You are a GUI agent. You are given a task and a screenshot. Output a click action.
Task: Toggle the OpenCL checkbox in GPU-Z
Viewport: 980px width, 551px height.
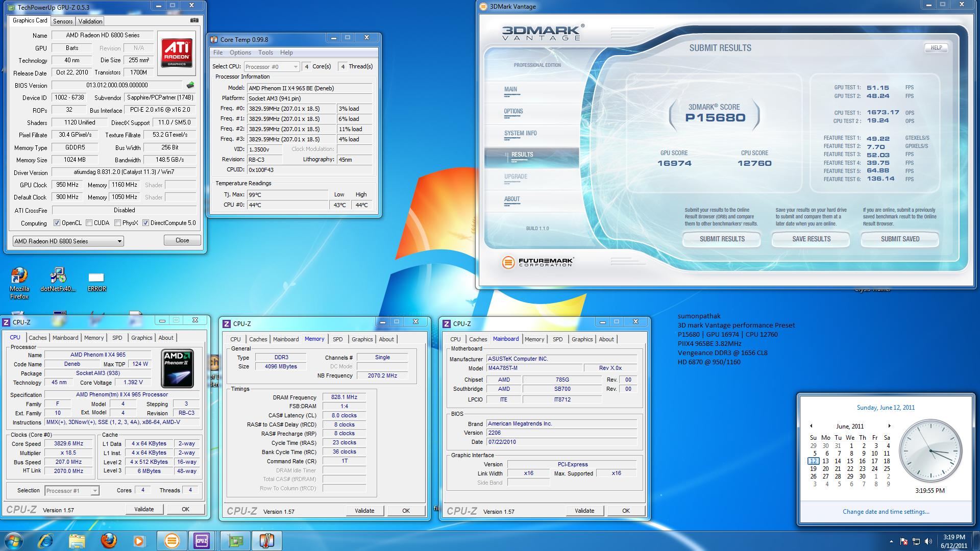[57, 223]
